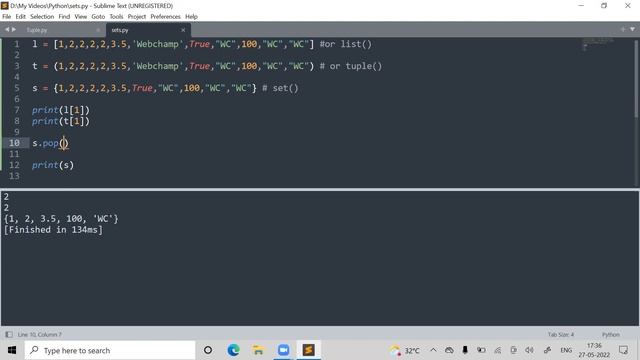This screenshot has height=360, width=640.
Task: Click the '#or list()' comment
Action: click(x=346, y=44)
